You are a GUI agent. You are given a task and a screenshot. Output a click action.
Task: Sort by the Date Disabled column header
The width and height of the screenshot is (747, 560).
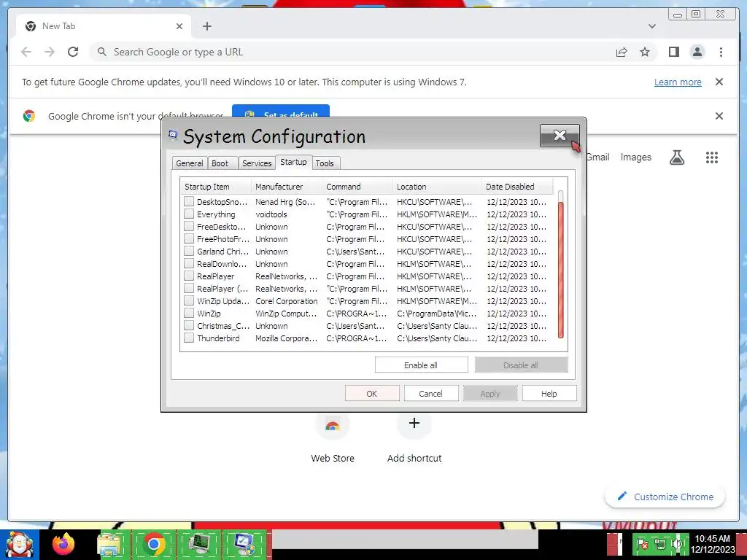[x=517, y=186]
